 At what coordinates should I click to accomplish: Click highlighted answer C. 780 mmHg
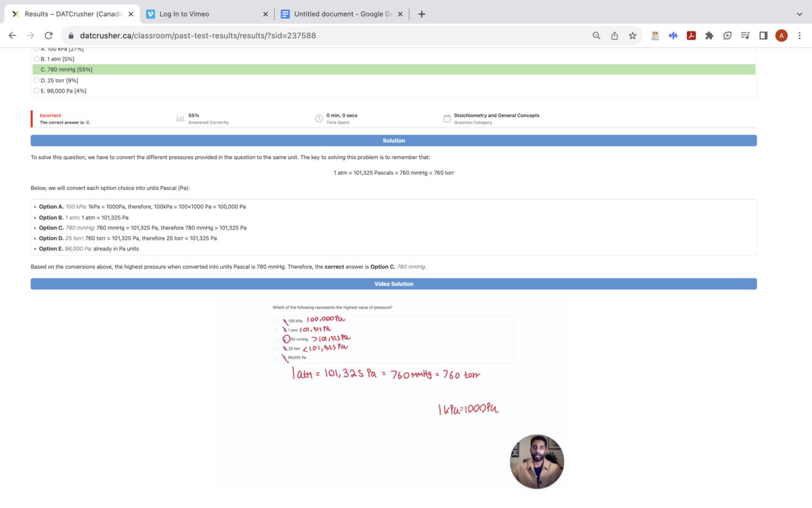point(394,69)
